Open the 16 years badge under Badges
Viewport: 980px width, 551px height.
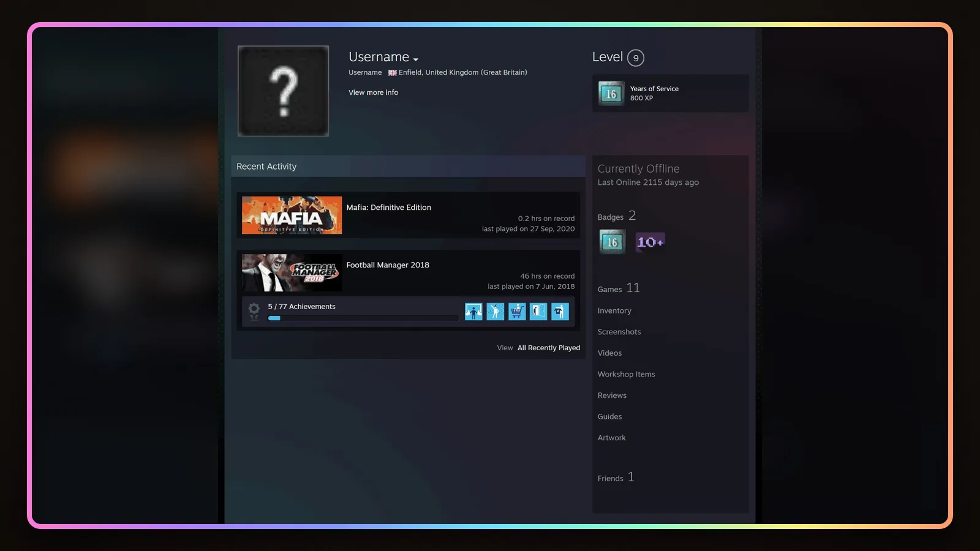[612, 242]
